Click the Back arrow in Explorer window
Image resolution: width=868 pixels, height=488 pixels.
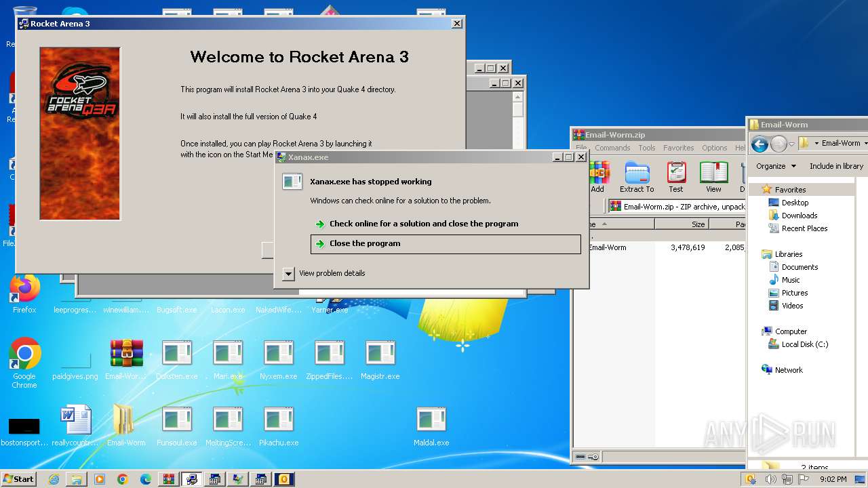(759, 144)
